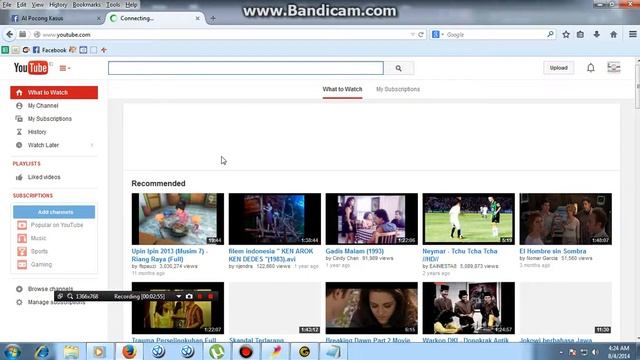640x360 pixels.
Task: Open Bandicam recording options dropdown arrow
Action: pyautogui.click(x=178, y=296)
